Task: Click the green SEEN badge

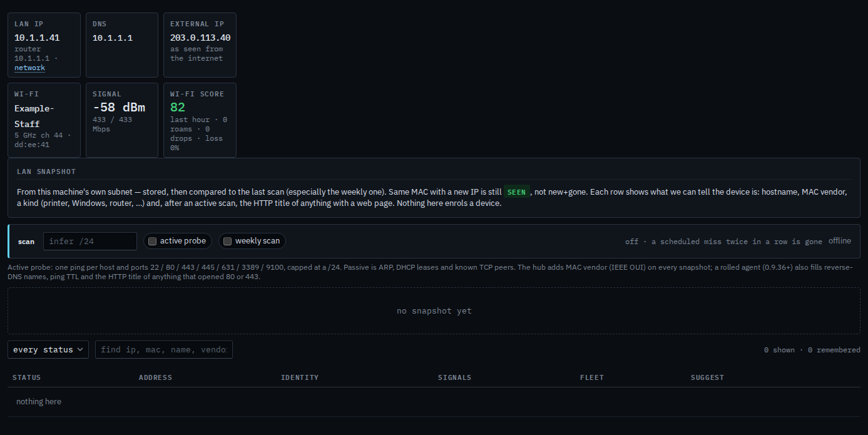Action: [517, 192]
